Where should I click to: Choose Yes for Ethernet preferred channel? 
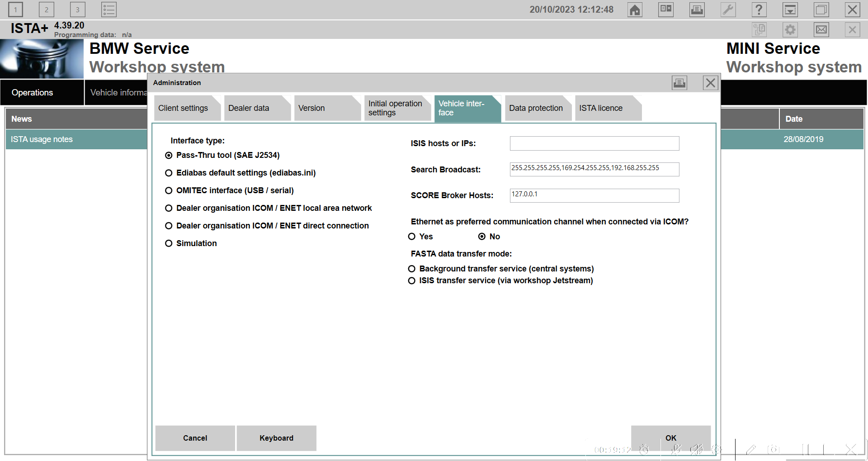[x=412, y=237]
